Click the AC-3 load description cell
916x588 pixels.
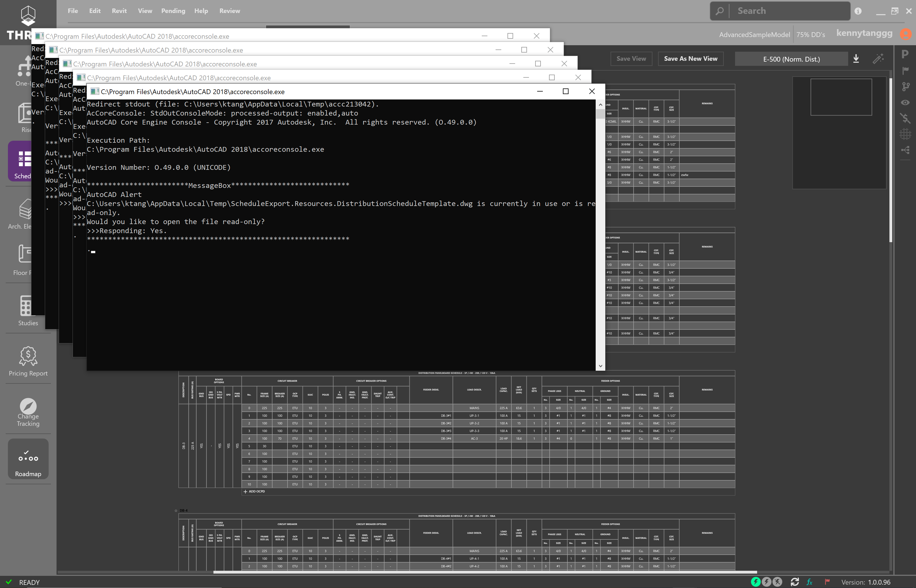point(474,438)
